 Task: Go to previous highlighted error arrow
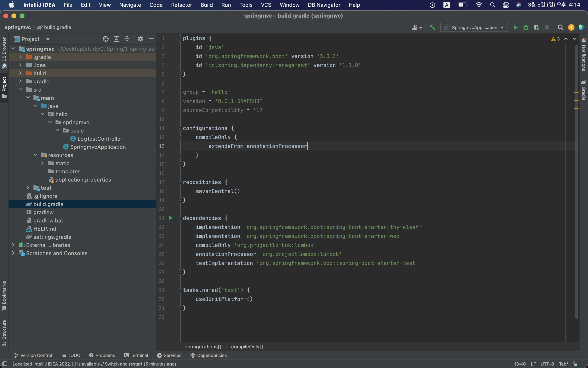[x=566, y=39]
